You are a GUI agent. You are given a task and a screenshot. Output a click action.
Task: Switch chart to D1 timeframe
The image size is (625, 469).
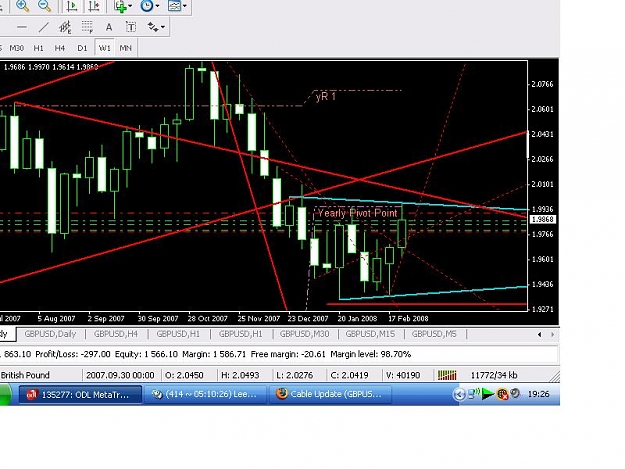[x=82, y=48]
